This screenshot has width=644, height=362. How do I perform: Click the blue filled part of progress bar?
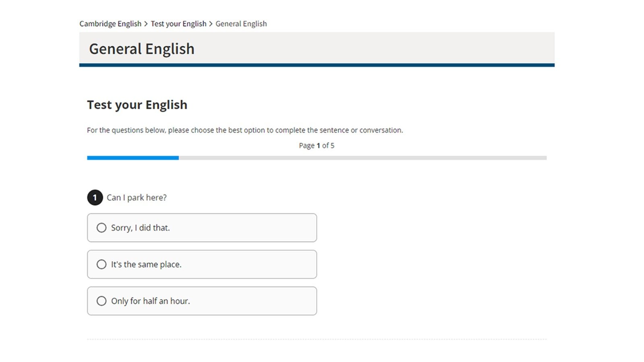pyautogui.click(x=133, y=158)
